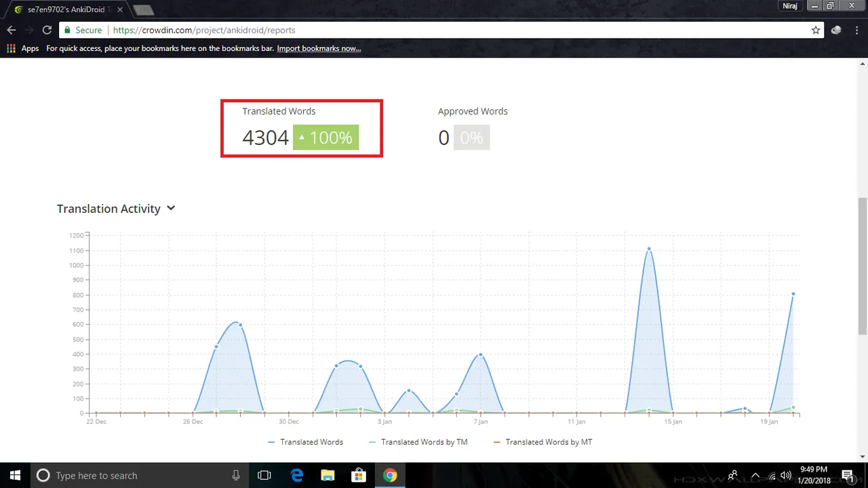The image size is (868, 488).
Task: Click Import bookmarks now link
Action: click(x=319, y=48)
